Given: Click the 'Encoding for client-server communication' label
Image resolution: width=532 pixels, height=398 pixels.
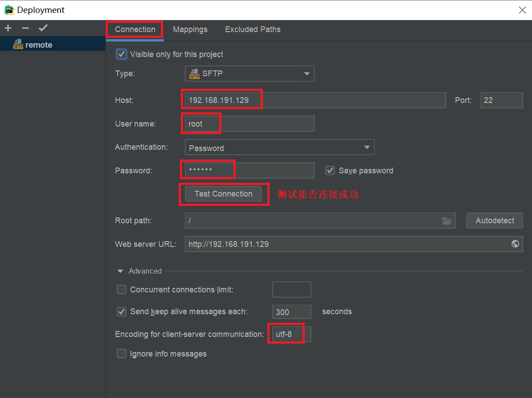Looking at the screenshot, I should 189,334.
